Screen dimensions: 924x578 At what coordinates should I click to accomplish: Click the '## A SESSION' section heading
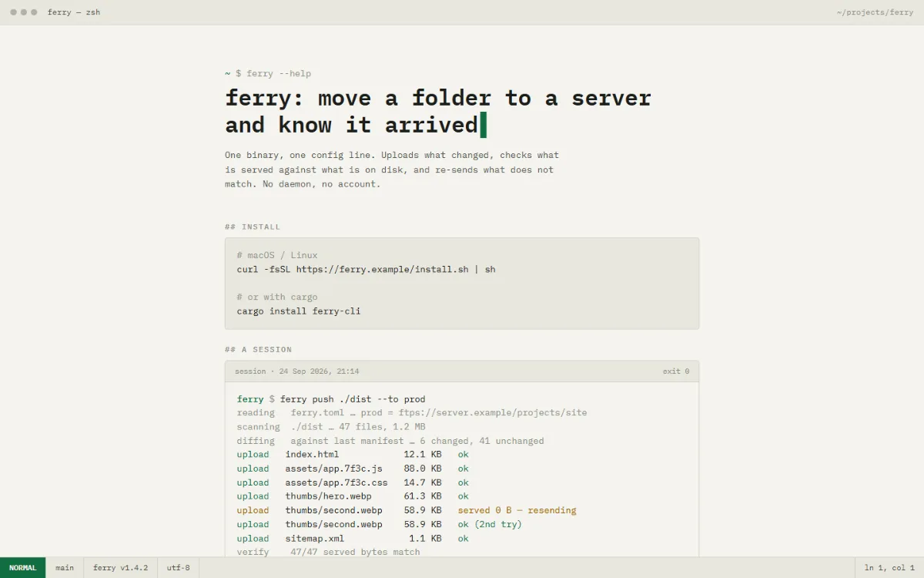258,350
